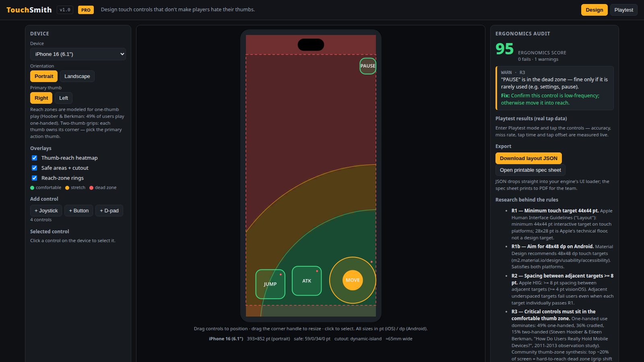This screenshot has width=644, height=362.
Task: Click the green comfortable legend dot
Action: click(32, 188)
